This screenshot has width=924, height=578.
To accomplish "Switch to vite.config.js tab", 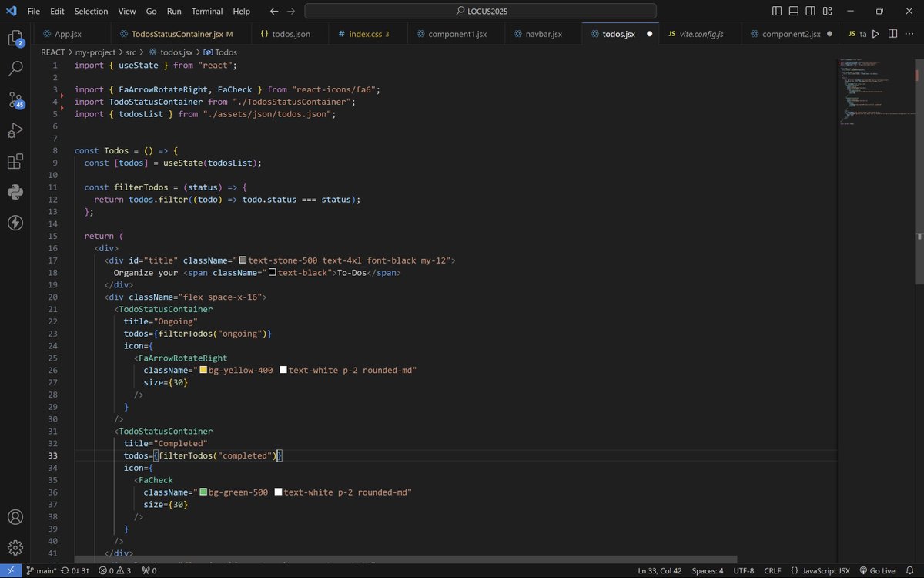I will 701,34.
